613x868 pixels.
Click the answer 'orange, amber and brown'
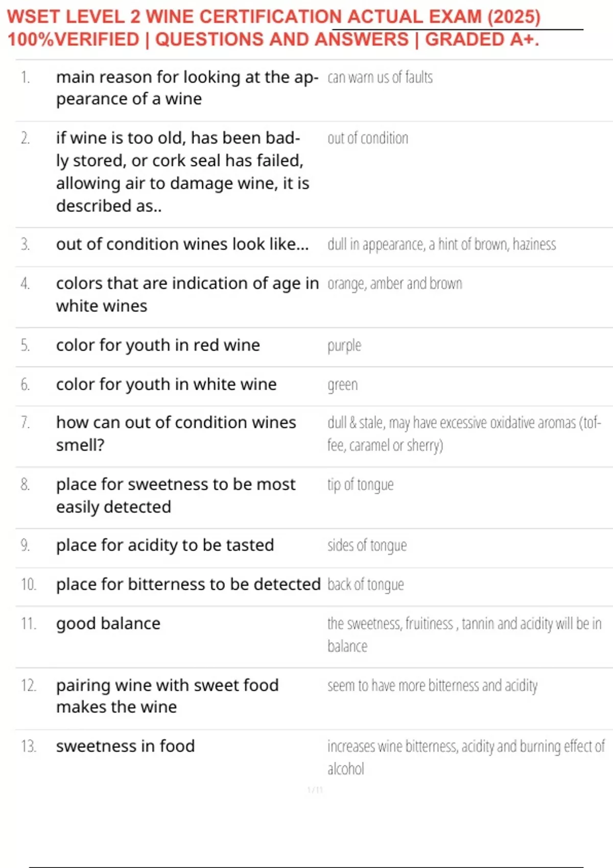pos(395,283)
